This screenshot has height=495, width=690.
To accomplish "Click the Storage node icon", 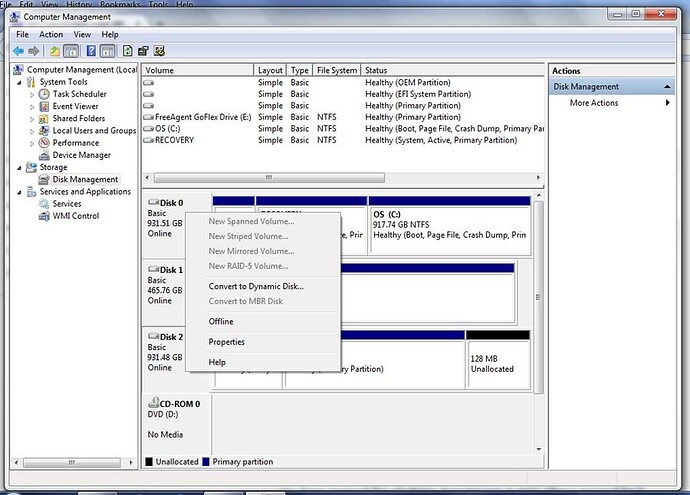I will [x=31, y=167].
